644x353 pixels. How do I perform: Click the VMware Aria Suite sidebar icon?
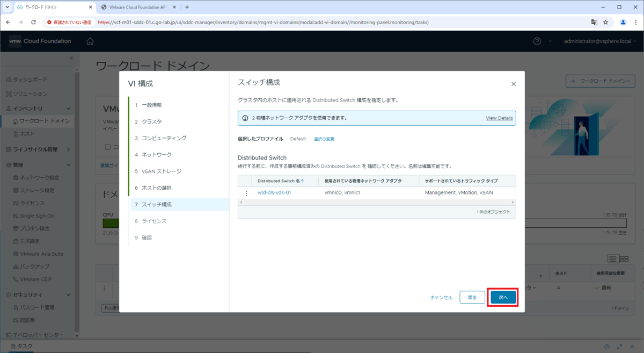(16, 254)
